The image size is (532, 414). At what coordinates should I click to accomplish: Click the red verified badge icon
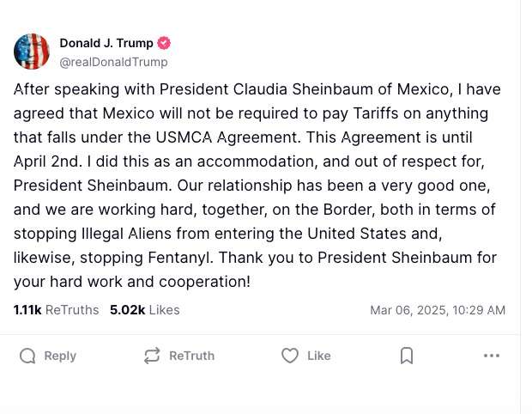pyautogui.click(x=164, y=43)
